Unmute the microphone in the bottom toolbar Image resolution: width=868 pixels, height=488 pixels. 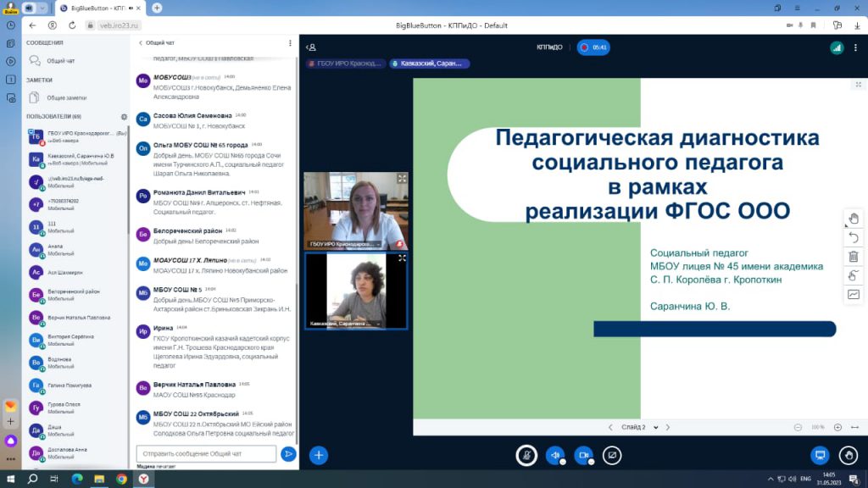click(526, 455)
